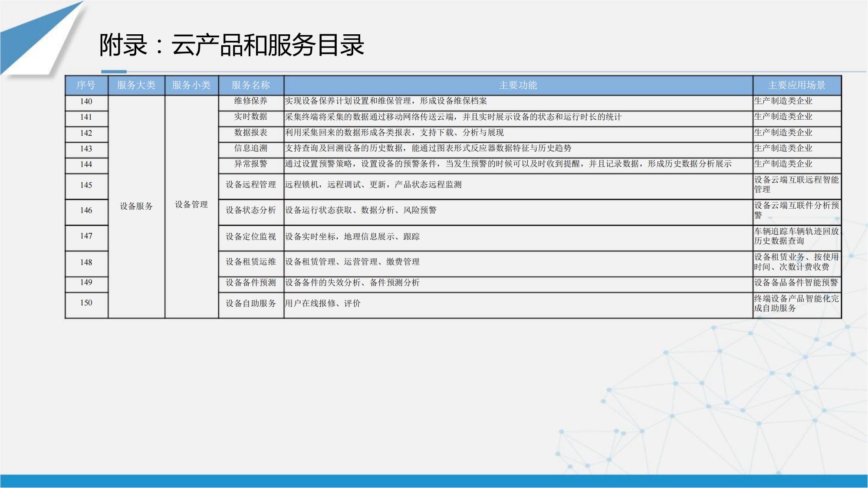Select the 服务小类 column header
Image resolution: width=868 pixels, height=488 pixels.
point(191,85)
